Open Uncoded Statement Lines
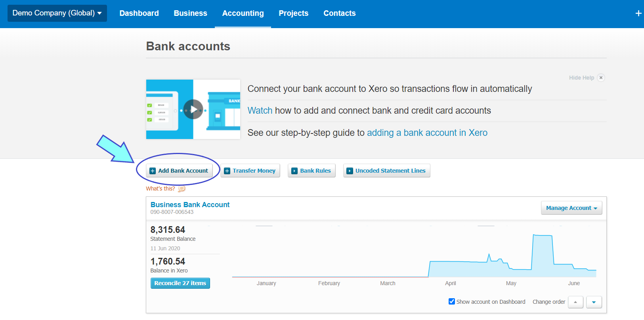 coord(386,171)
